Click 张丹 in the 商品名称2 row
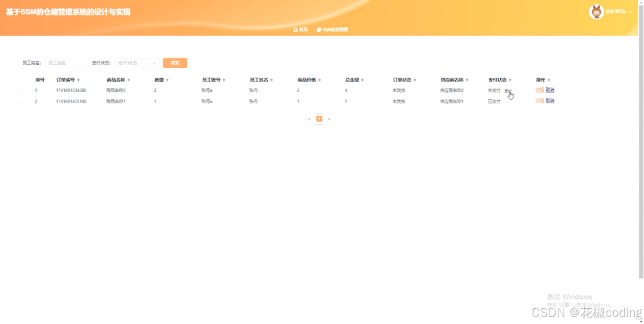This screenshot has width=644, height=324. click(x=253, y=90)
